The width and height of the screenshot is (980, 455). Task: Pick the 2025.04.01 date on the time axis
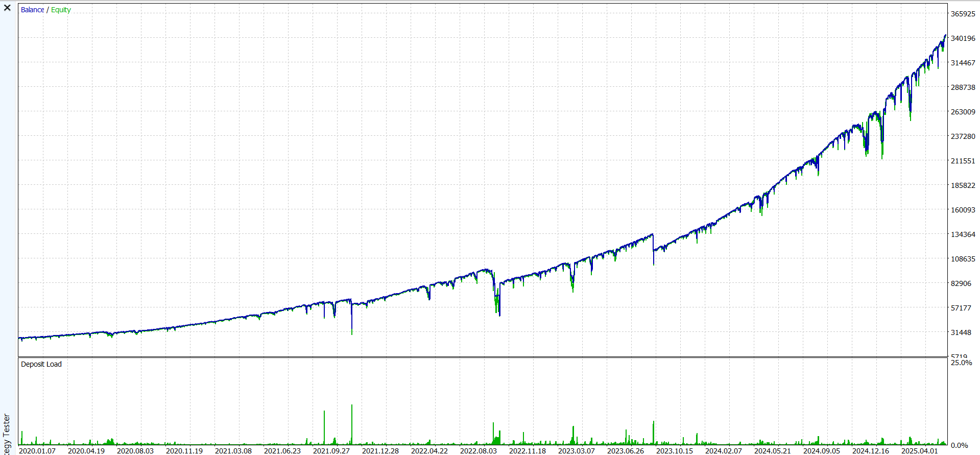tap(919, 450)
